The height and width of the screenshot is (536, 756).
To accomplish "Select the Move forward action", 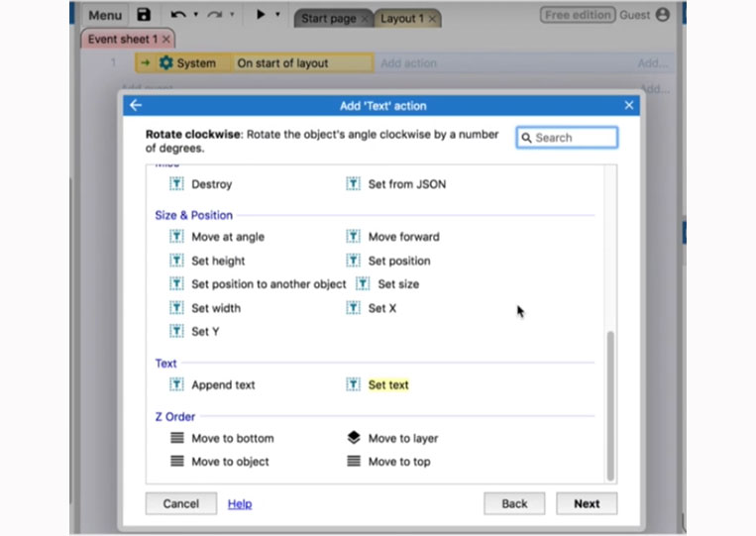I will tap(404, 237).
